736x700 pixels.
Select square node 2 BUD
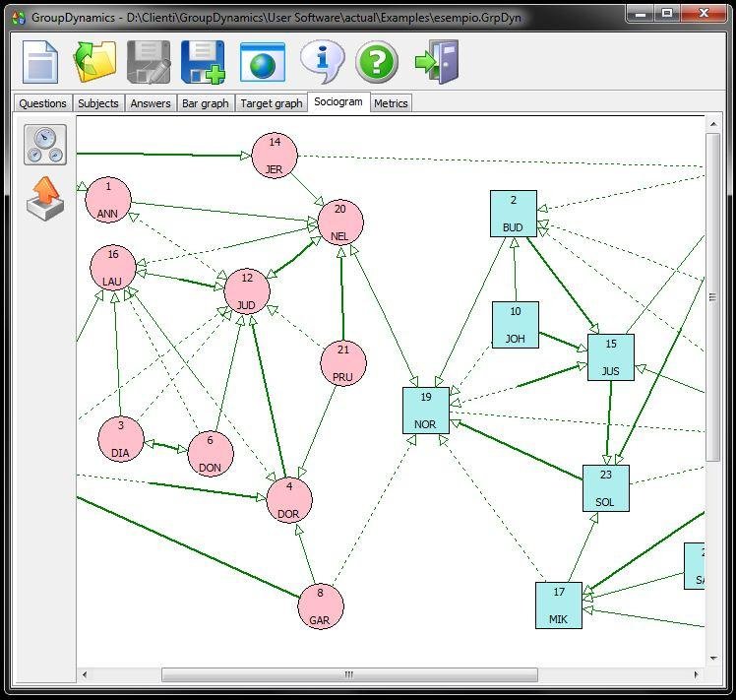coord(514,214)
